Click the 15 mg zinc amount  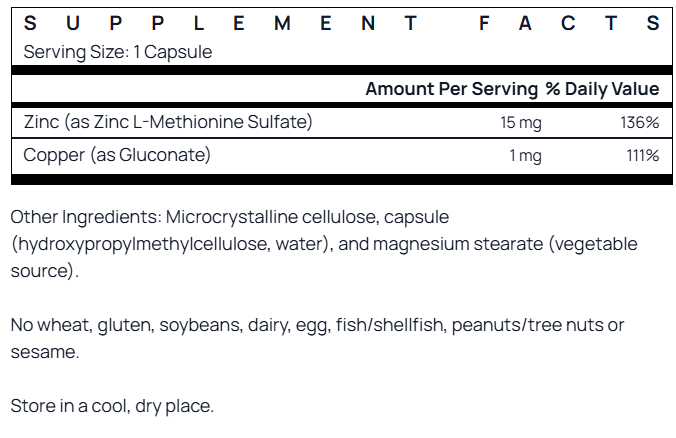521,122
